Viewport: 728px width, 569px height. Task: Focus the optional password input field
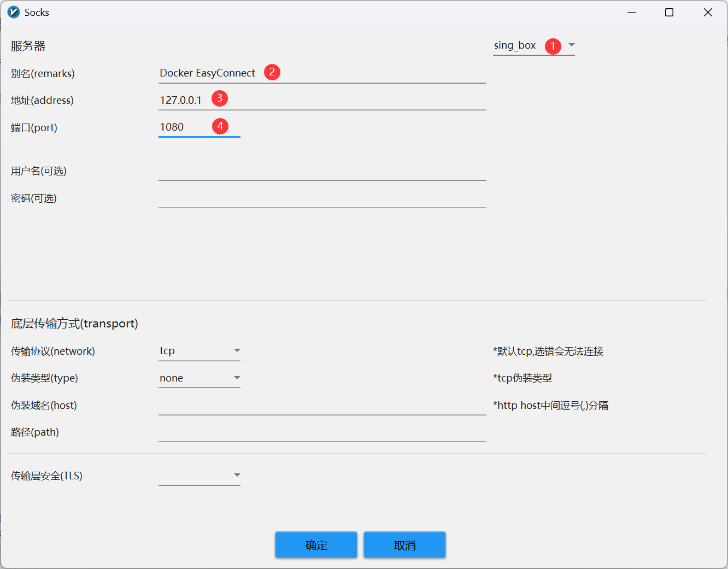(x=322, y=198)
